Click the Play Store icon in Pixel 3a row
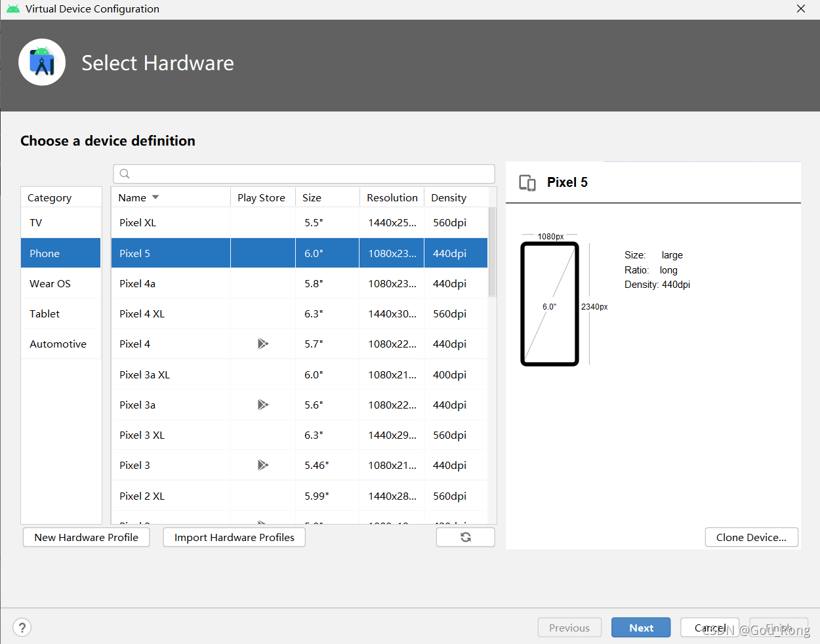The width and height of the screenshot is (820, 644). pos(263,405)
